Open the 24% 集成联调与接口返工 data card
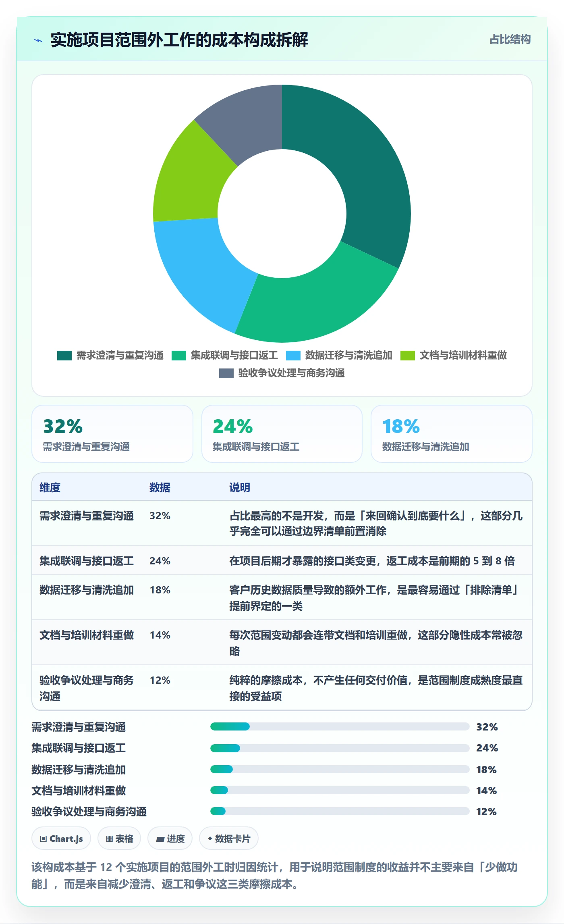 click(x=282, y=434)
